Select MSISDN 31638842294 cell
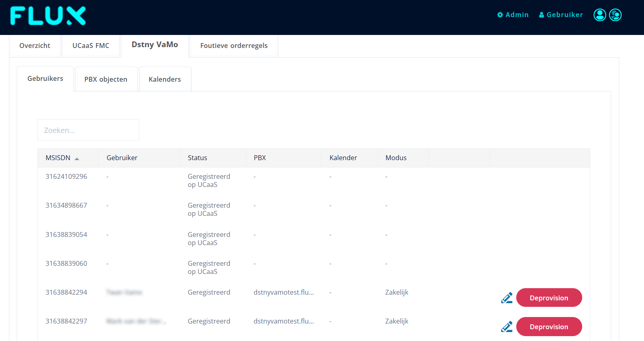This screenshot has width=644, height=341. click(x=66, y=292)
